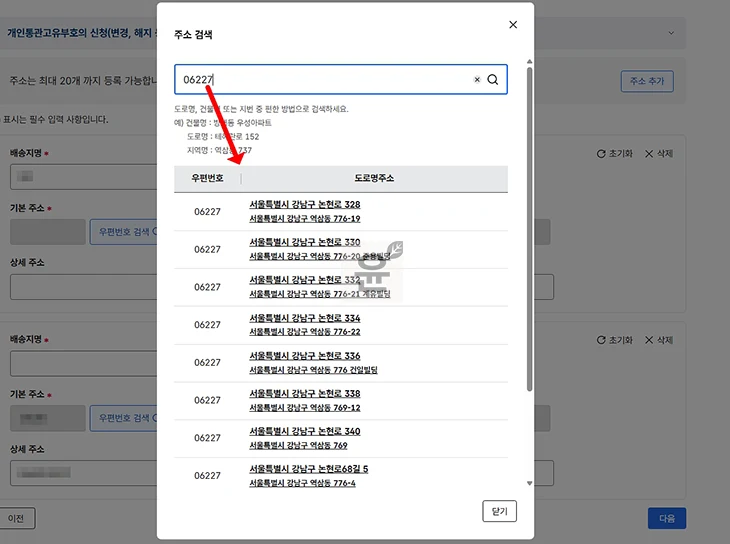
Task: Click postal code 06227 in 논현로68길 5 row
Action: point(207,476)
